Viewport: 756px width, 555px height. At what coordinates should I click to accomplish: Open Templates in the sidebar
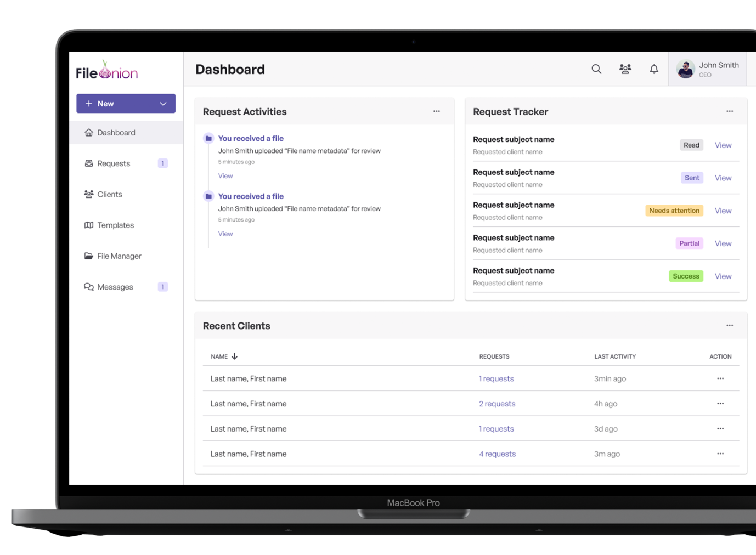[126, 225]
